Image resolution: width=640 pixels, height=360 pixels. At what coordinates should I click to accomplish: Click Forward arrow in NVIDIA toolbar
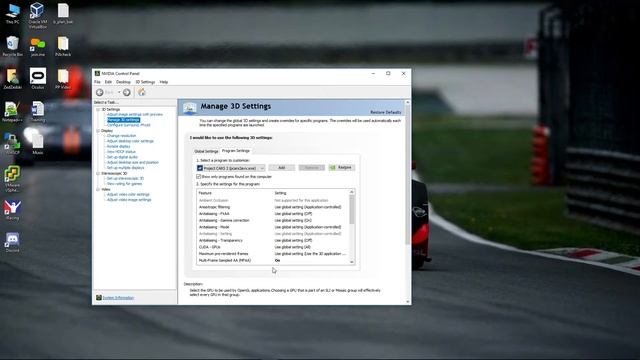click(127, 92)
